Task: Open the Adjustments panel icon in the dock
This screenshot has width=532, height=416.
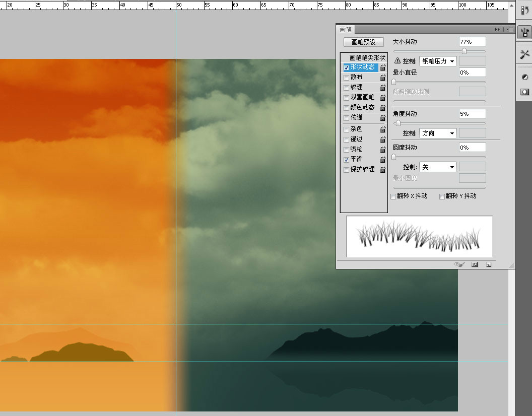Action: click(x=524, y=78)
